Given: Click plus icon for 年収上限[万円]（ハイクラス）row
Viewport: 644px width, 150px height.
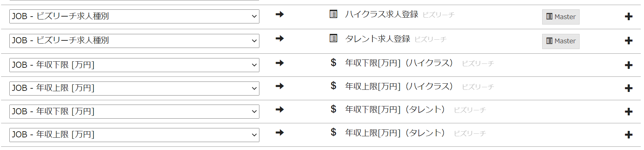Looking at the screenshot, I should 629,88.
